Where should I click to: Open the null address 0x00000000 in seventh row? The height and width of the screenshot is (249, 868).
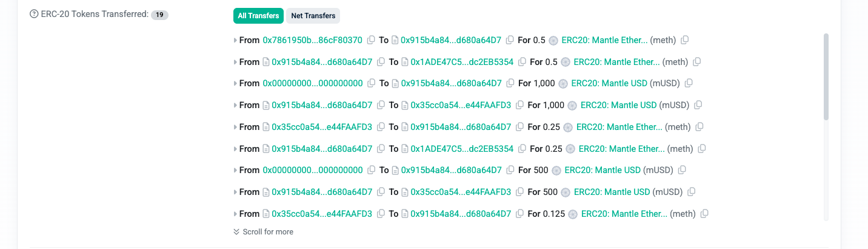312,170
